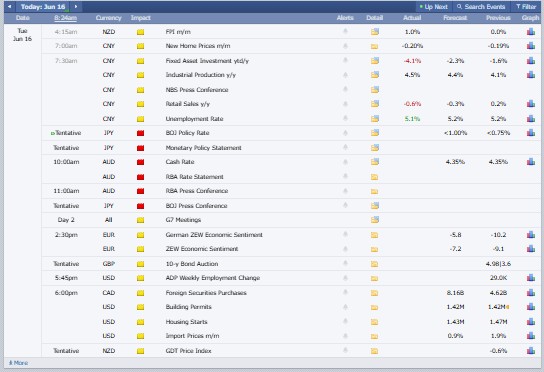The height and width of the screenshot is (372, 544).
Task: Open graph icon for Unemployment Rate
Action: [531, 118]
